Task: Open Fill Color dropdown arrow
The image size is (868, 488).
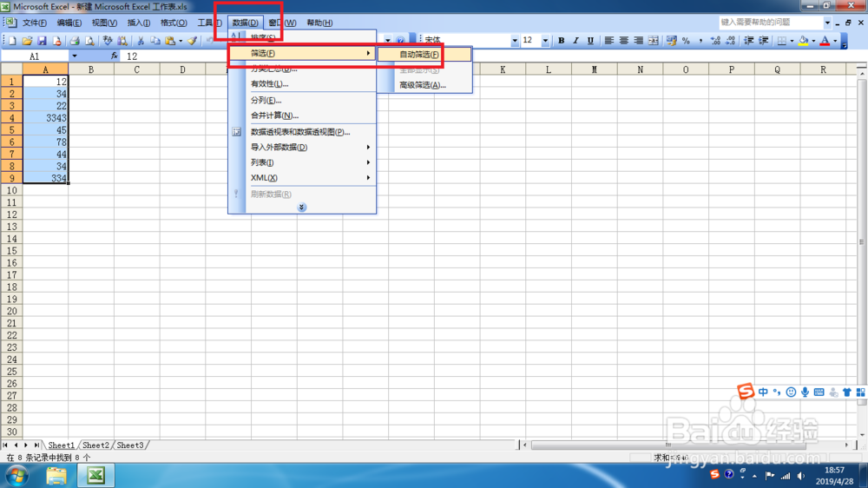Action: 814,41
